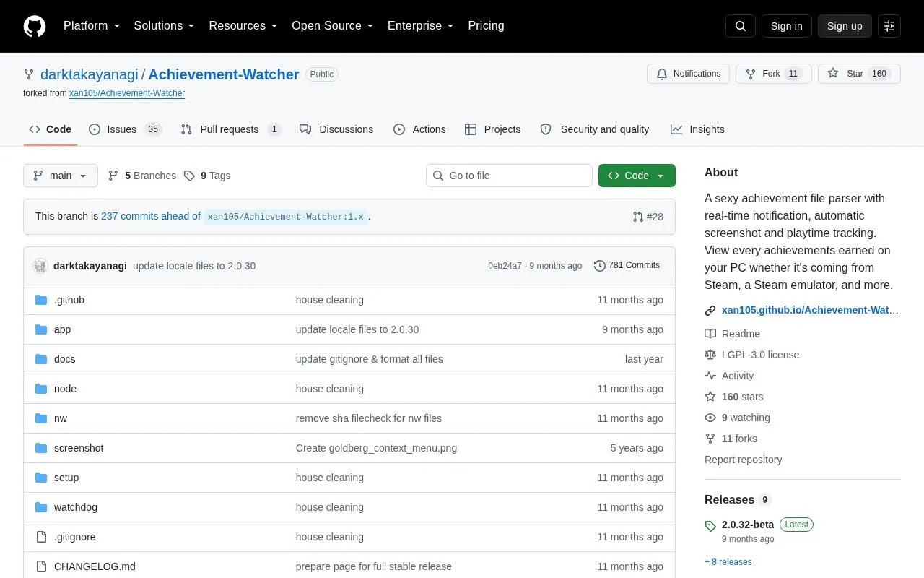The image size is (924, 578).
Task: Click the GitHub logo icon
Action: tap(35, 26)
